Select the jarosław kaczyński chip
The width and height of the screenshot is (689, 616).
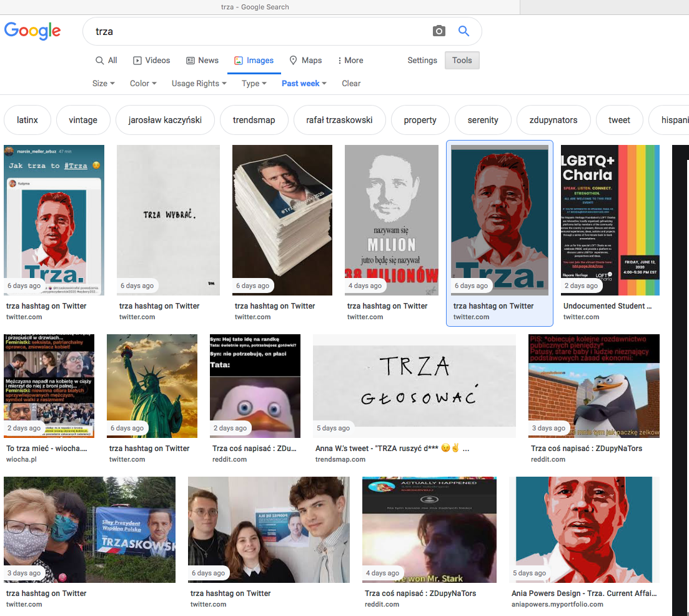coord(165,120)
